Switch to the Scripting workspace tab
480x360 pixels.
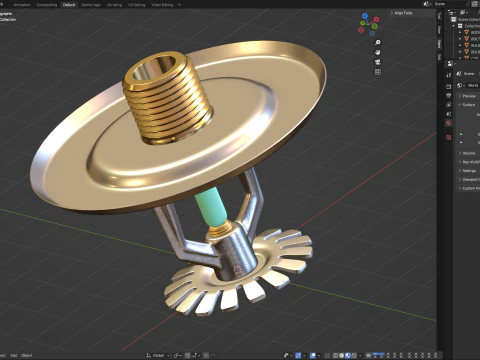(114, 5)
